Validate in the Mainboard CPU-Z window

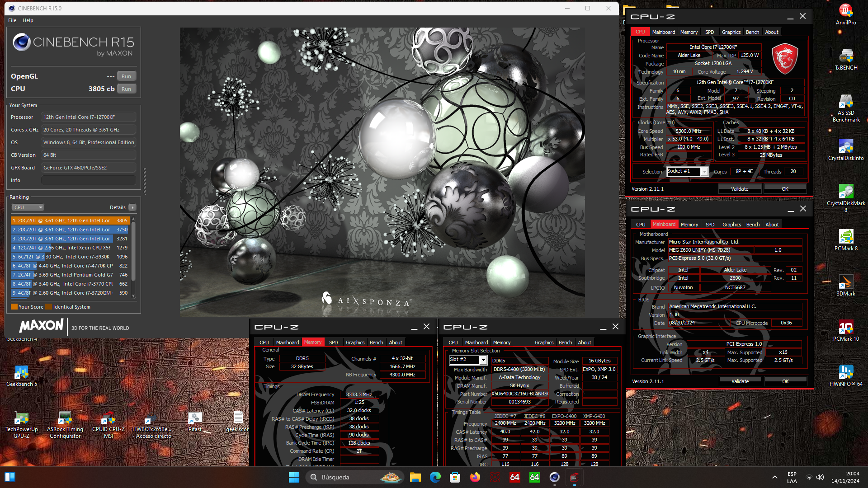pos(740,381)
